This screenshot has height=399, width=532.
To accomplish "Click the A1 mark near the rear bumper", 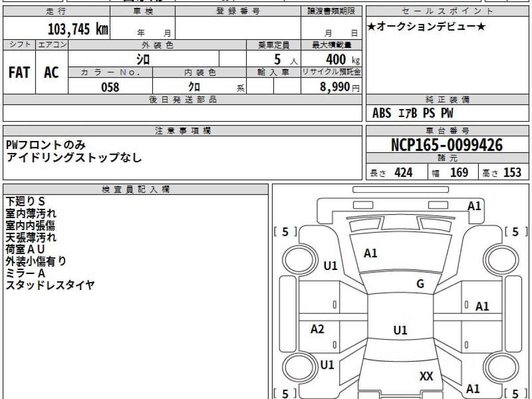I will point(473,389).
